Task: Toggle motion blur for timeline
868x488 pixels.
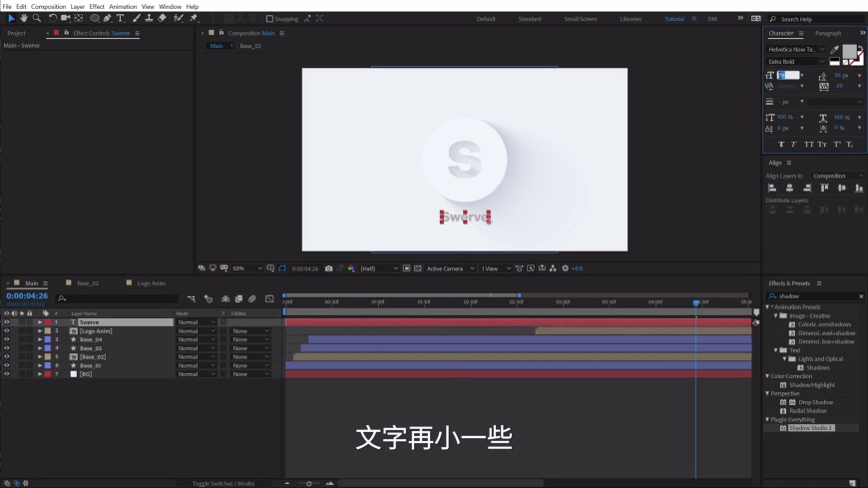Action: pyautogui.click(x=251, y=298)
